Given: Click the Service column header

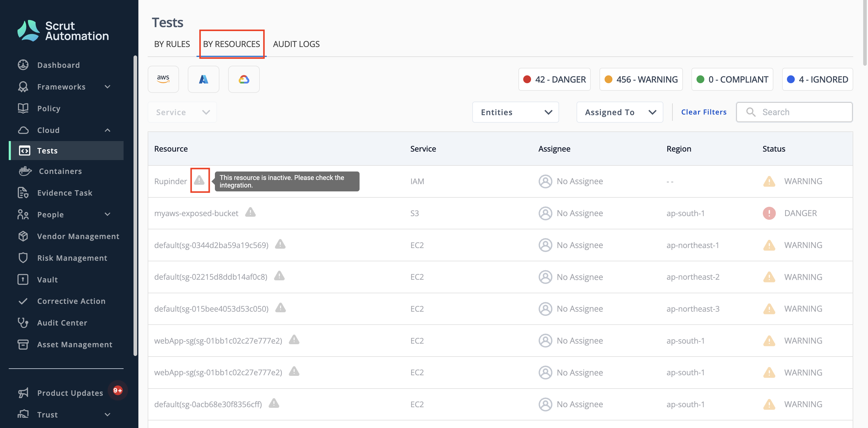Looking at the screenshot, I should click(x=423, y=149).
